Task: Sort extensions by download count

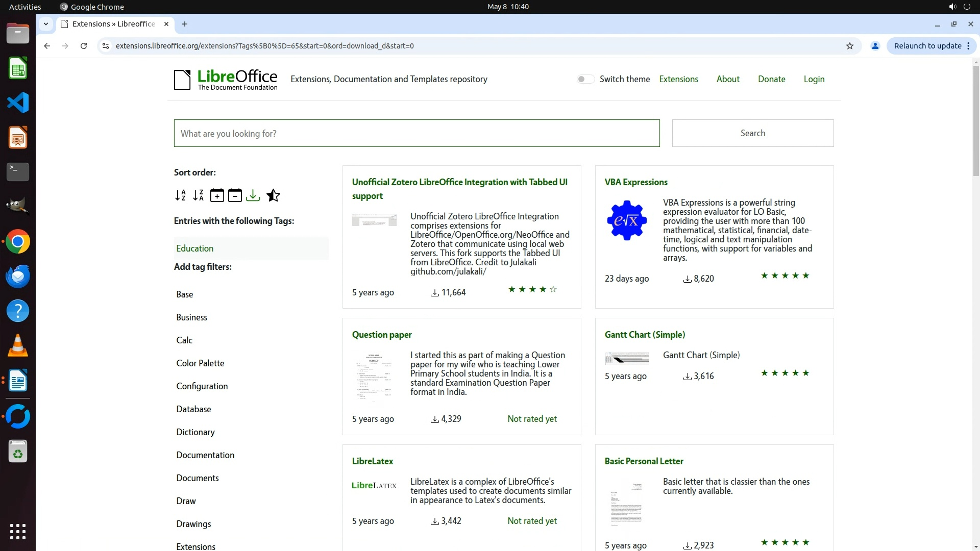Action: [x=253, y=195]
